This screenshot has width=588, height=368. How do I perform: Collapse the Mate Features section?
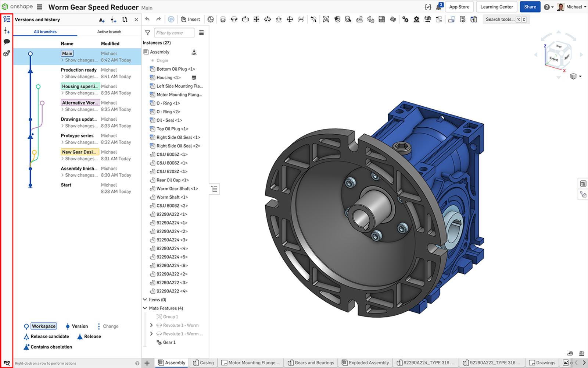tap(145, 308)
